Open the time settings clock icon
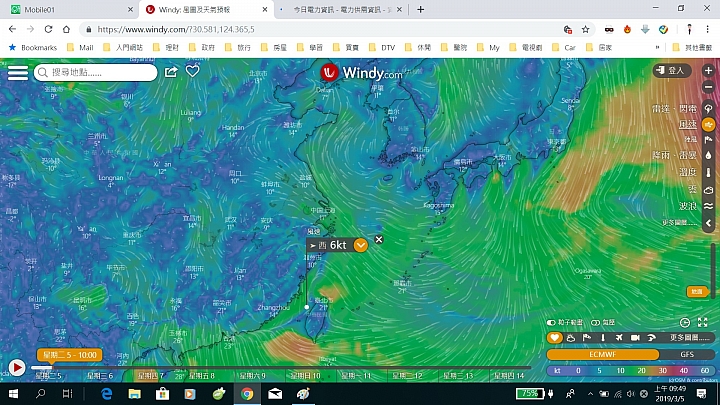The image size is (720, 405). coord(685,322)
